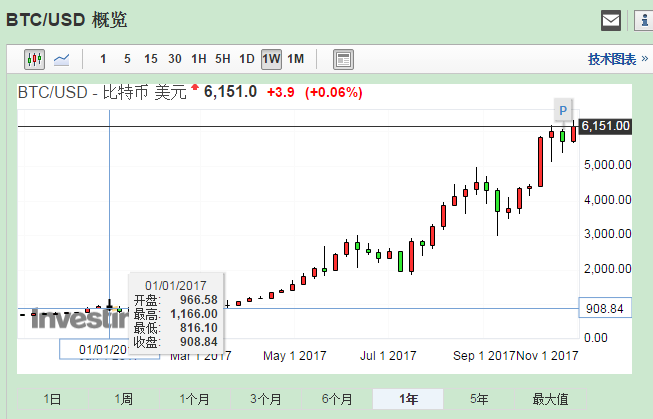Open the news table icon
The image size is (653, 419).
click(x=343, y=59)
